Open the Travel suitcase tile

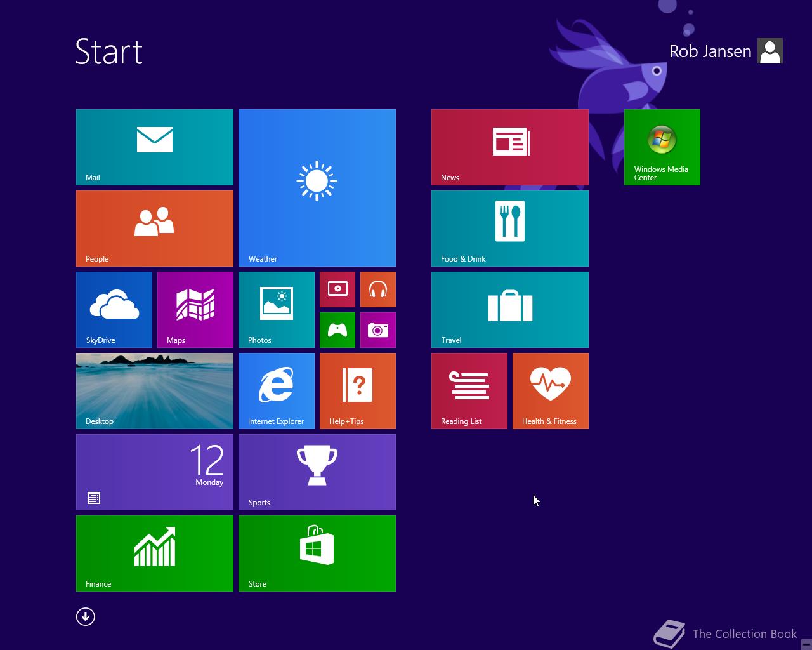(x=510, y=310)
